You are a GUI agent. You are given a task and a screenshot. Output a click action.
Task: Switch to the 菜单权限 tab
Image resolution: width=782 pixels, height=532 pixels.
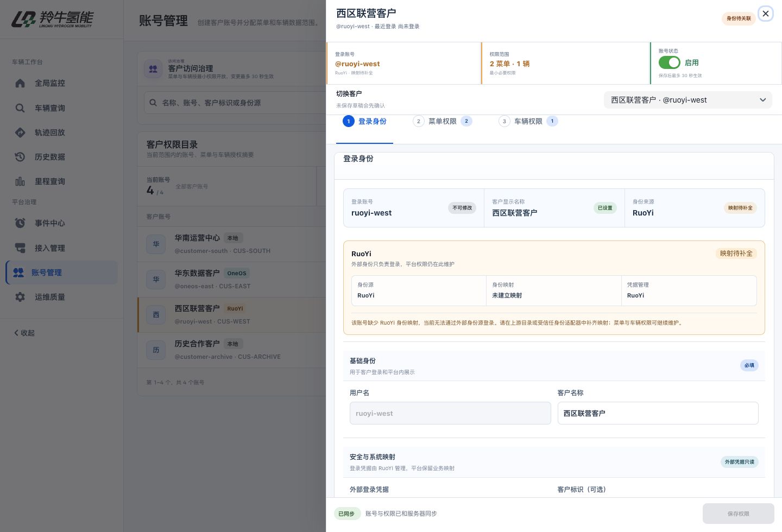443,122
